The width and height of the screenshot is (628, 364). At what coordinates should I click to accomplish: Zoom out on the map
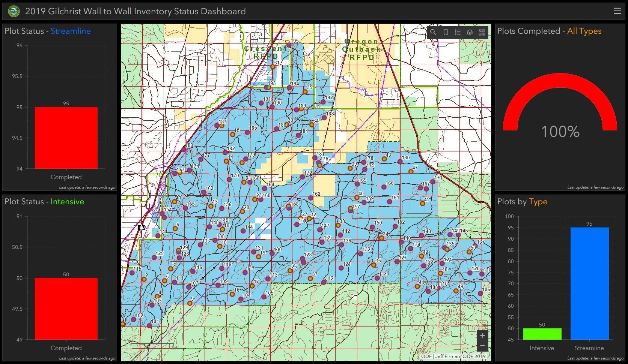point(483,346)
